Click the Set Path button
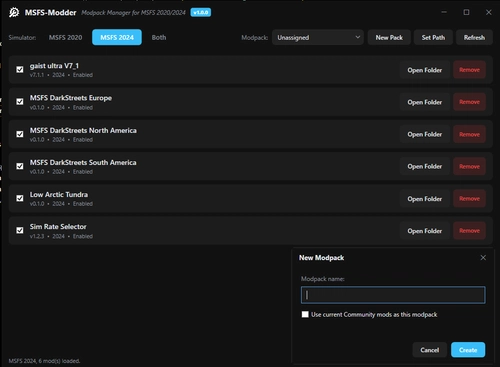Viewport: 500px width, 367px height. [433, 37]
